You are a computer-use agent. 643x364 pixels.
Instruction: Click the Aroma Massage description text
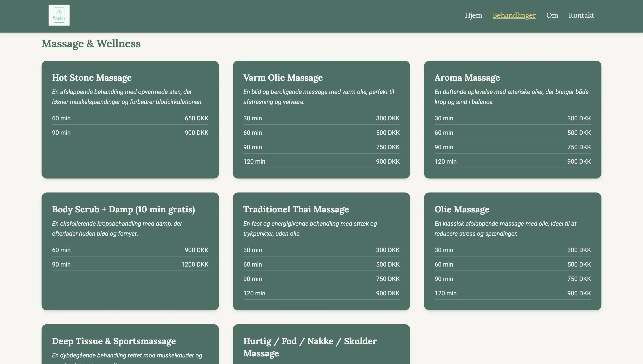click(x=511, y=97)
